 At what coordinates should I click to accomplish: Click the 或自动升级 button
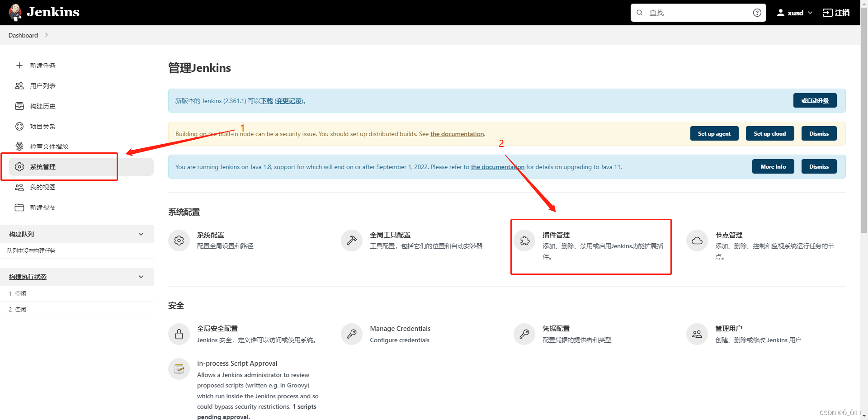pyautogui.click(x=815, y=100)
